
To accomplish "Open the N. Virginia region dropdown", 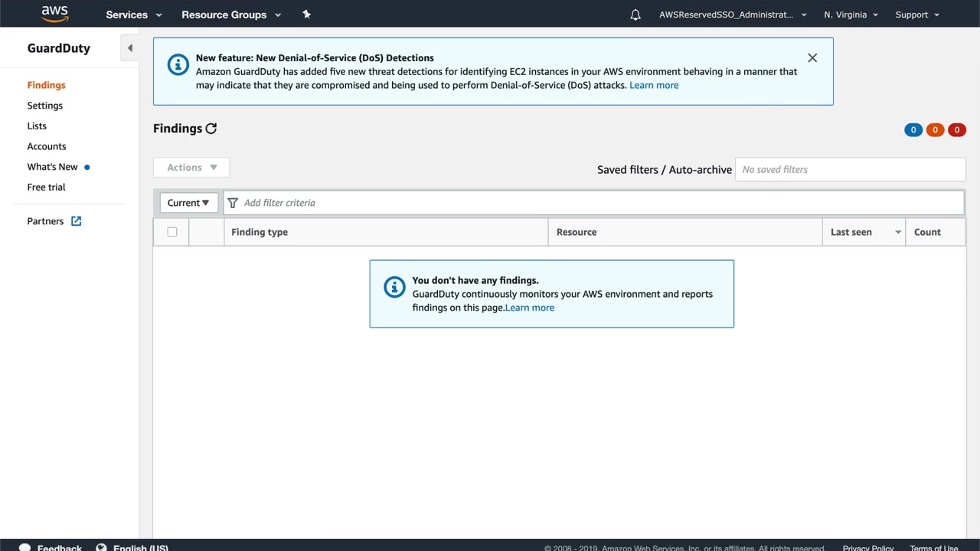I will pyautogui.click(x=851, y=15).
